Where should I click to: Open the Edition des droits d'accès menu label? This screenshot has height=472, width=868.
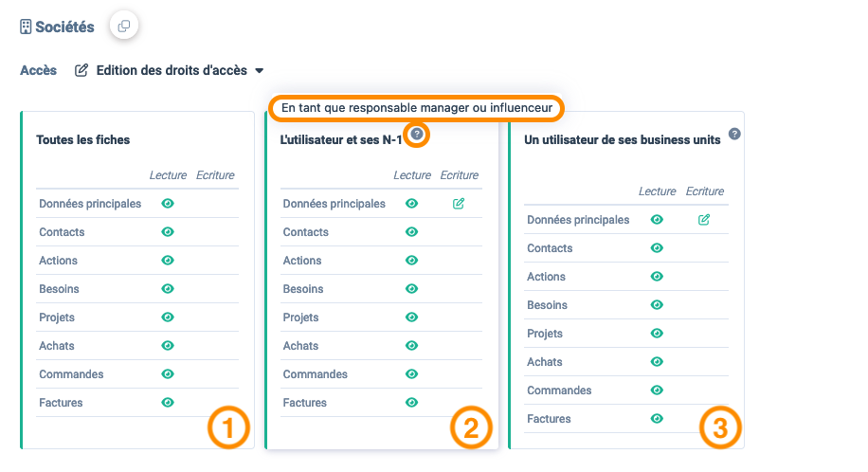click(172, 70)
